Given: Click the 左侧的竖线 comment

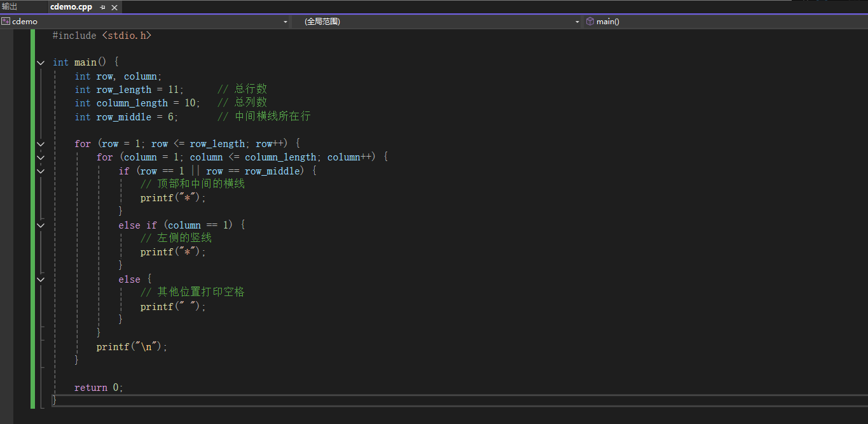Looking at the screenshot, I should coord(176,238).
